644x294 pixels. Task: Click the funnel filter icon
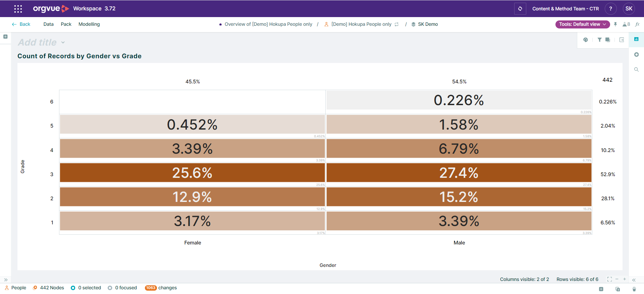coord(599,40)
